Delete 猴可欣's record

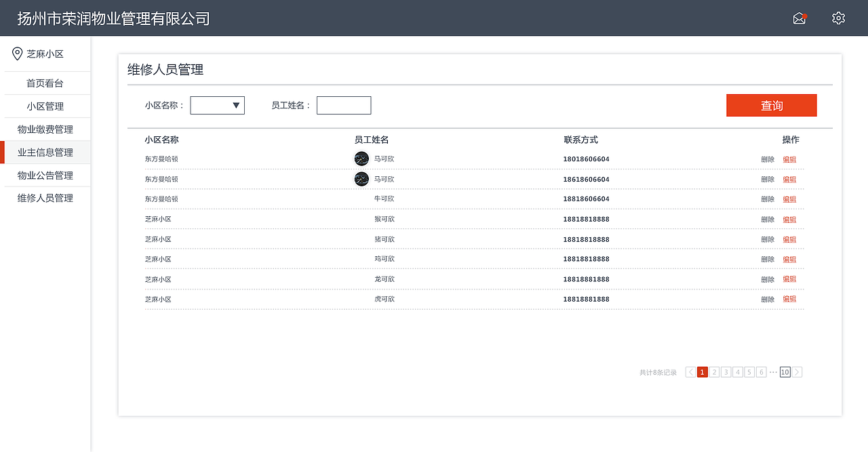pos(768,220)
